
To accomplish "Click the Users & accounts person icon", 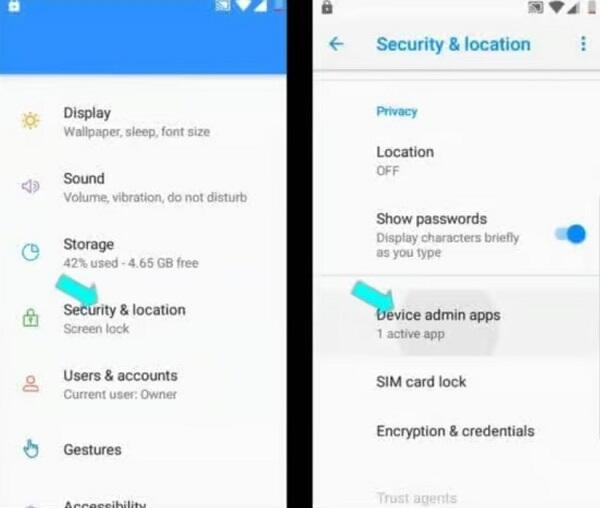I will [31, 384].
